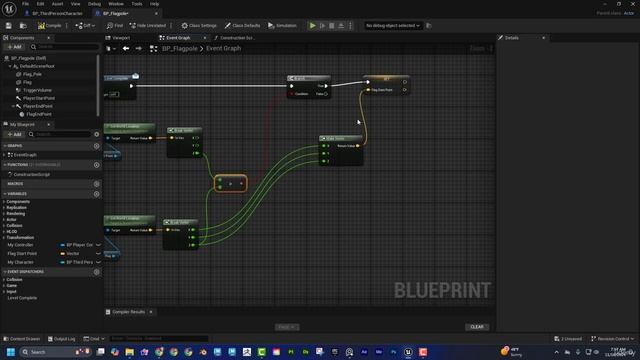The image size is (640, 360).
Task: Open Class Defaults
Action: (242, 26)
